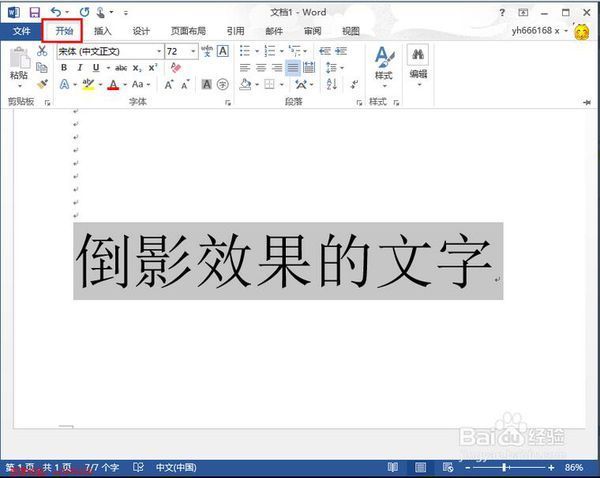
Task: Click the 86% zoom level
Action: pos(574,467)
